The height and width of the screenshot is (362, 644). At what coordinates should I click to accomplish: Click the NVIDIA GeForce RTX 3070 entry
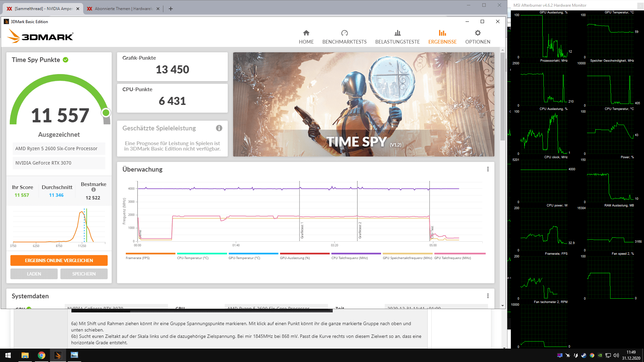(59, 163)
